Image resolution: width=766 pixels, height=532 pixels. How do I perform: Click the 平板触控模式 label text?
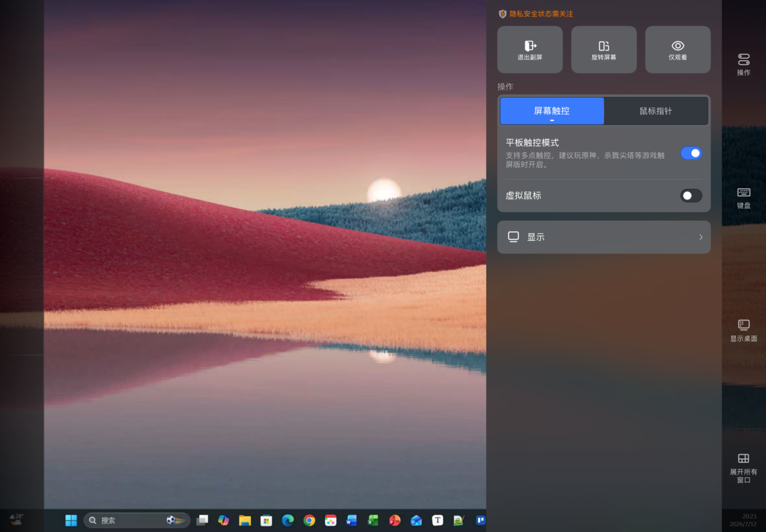coord(532,143)
